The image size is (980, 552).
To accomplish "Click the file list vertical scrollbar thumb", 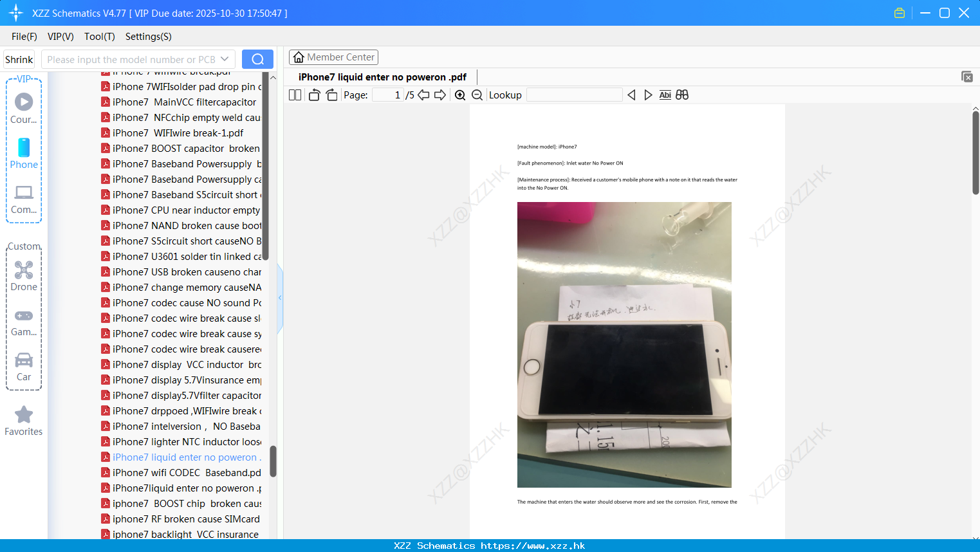I will 273,461.
